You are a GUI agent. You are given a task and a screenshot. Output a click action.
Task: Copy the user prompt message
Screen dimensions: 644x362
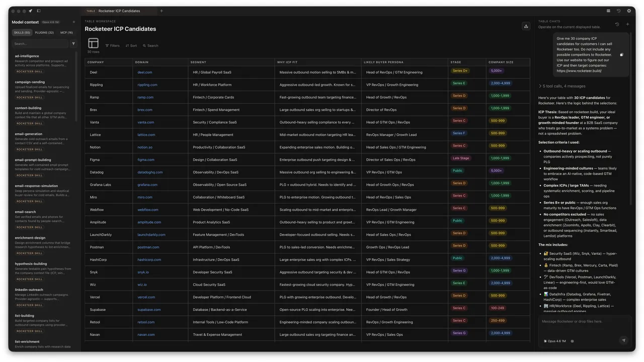click(x=622, y=55)
